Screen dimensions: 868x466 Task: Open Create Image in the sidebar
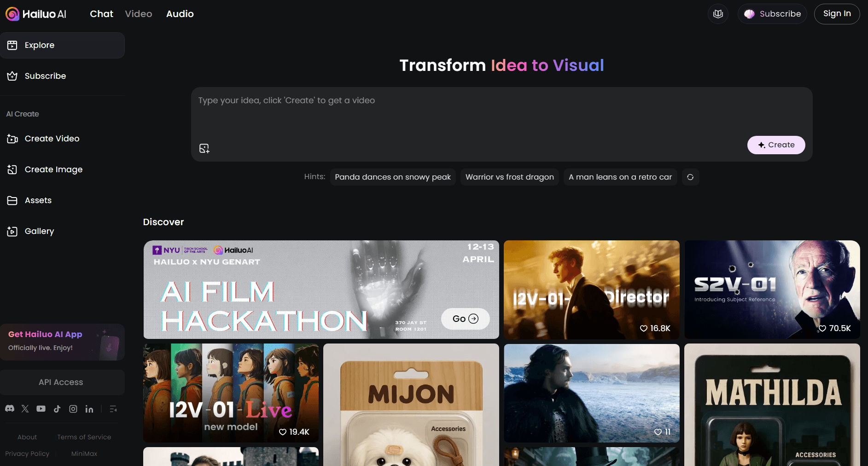point(62,169)
